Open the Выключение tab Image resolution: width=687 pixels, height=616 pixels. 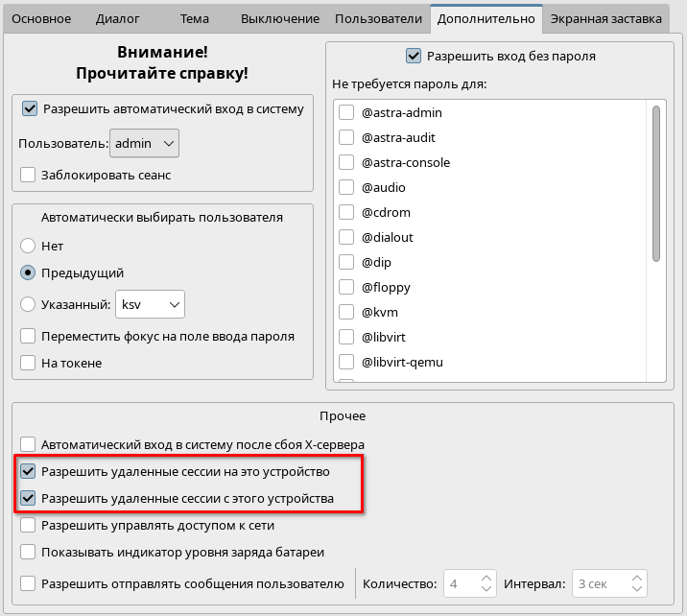tap(280, 18)
